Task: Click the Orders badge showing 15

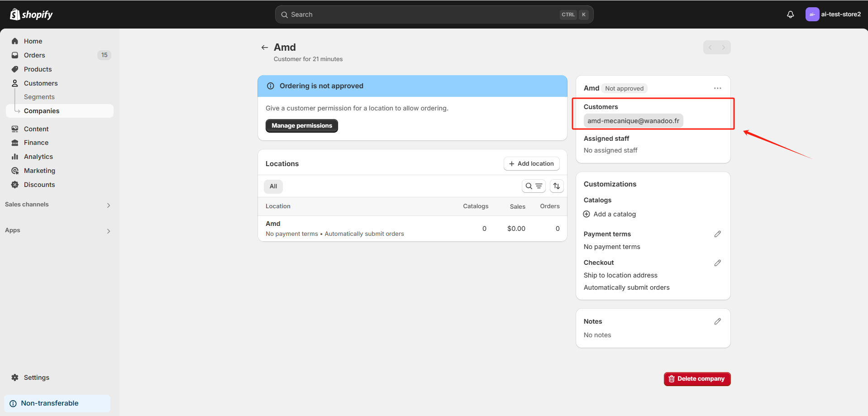Action: (x=104, y=55)
